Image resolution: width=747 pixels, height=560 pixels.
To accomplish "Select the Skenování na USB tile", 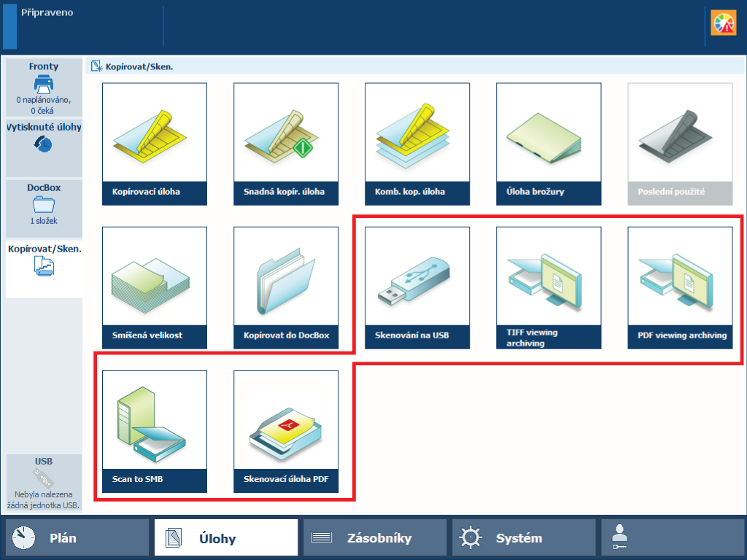I will click(417, 287).
